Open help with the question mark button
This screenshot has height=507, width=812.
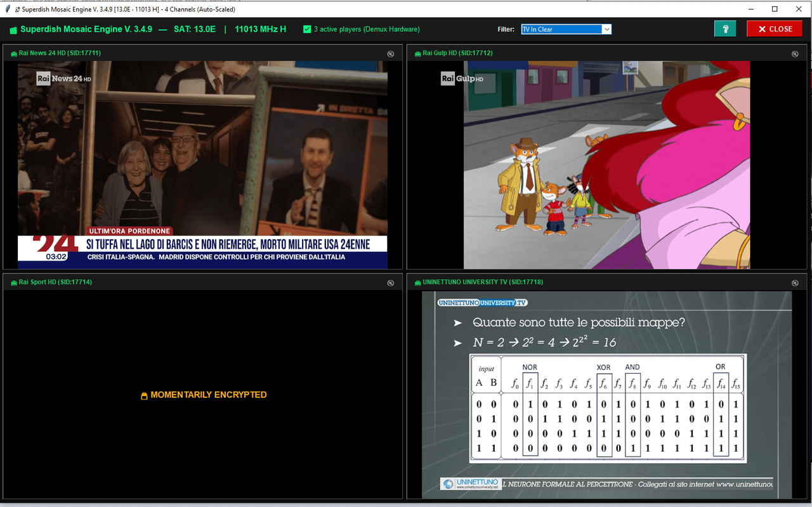click(x=725, y=29)
